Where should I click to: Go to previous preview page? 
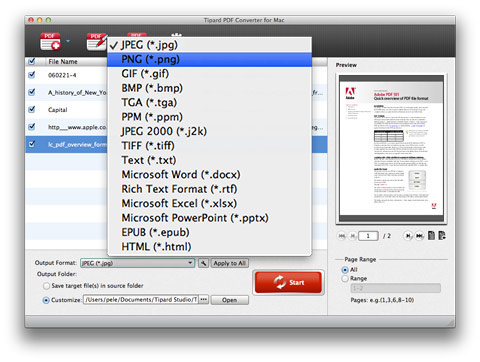tap(353, 236)
